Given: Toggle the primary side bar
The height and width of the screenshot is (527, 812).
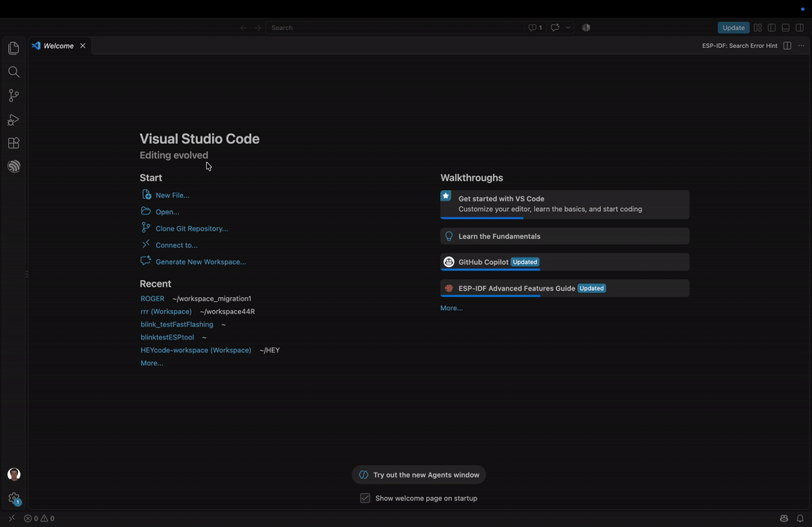Looking at the screenshot, I should click(771, 28).
